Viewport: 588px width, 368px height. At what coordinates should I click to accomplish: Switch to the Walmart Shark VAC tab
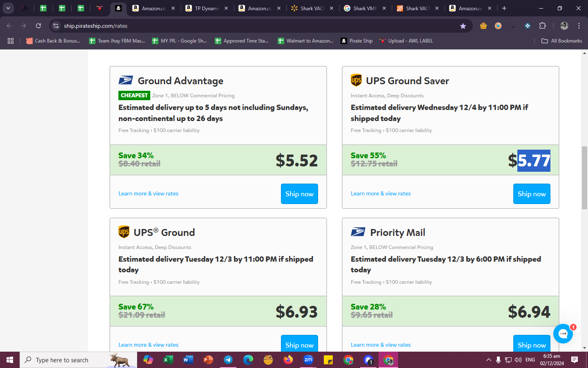pos(313,8)
